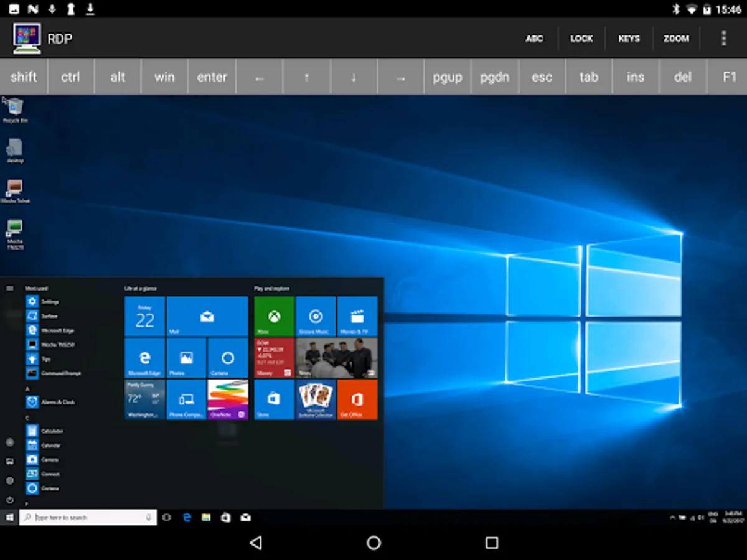This screenshot has height=560, width=747.
Task: Open Microsoft Edge from the taskbar
Action: [x=187, y=517]
